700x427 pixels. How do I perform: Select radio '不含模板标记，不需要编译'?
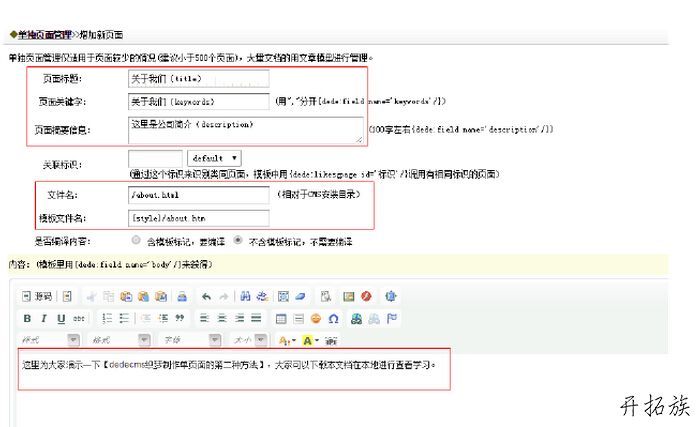pos(238,240)
